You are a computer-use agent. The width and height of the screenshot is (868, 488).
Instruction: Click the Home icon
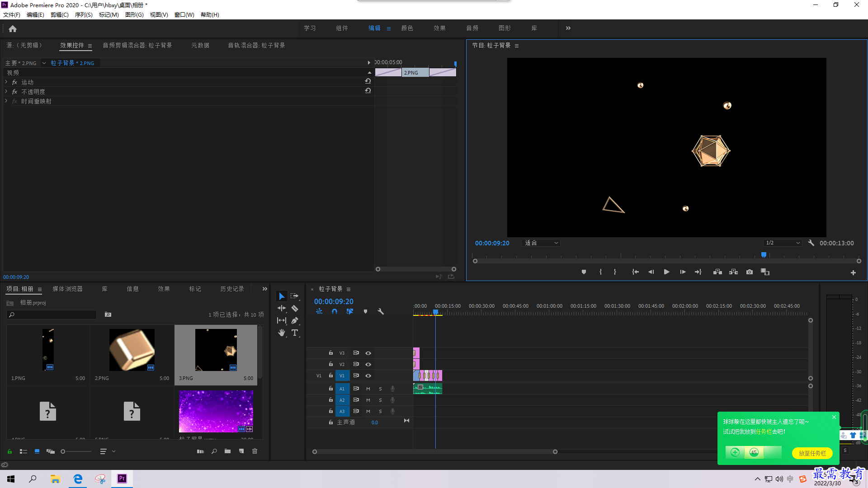[x=13, y=28]
